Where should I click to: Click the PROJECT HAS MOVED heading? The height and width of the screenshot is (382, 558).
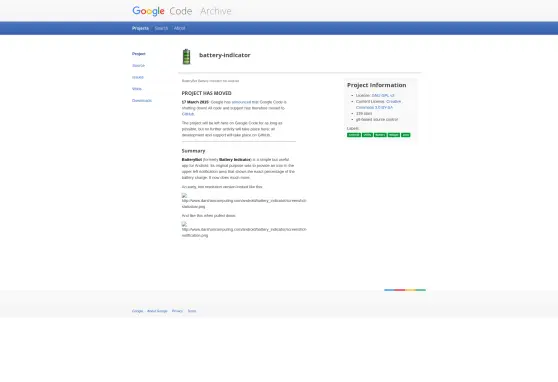tap(206, 93)
